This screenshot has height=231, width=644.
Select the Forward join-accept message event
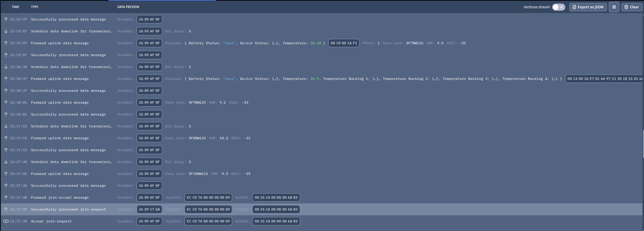tap(322, 197)
